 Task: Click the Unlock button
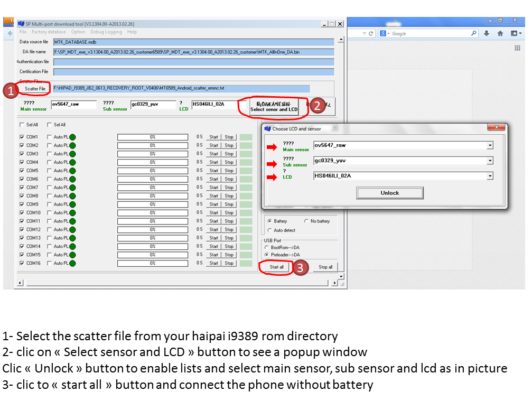[390, 193]
